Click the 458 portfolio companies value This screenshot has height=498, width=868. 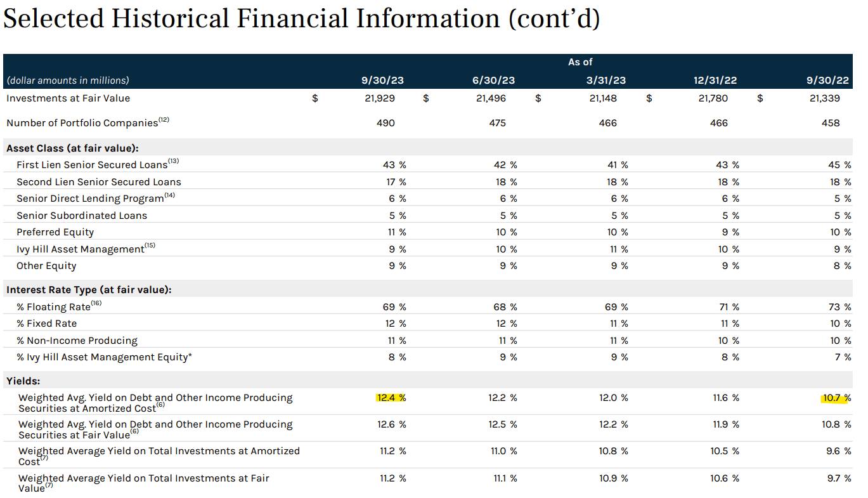pos(831,123)
